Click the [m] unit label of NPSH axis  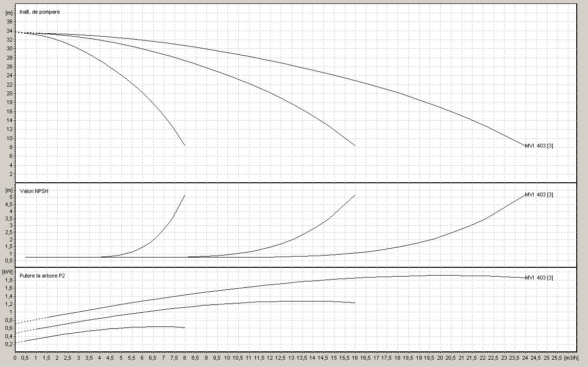point(8,190)
